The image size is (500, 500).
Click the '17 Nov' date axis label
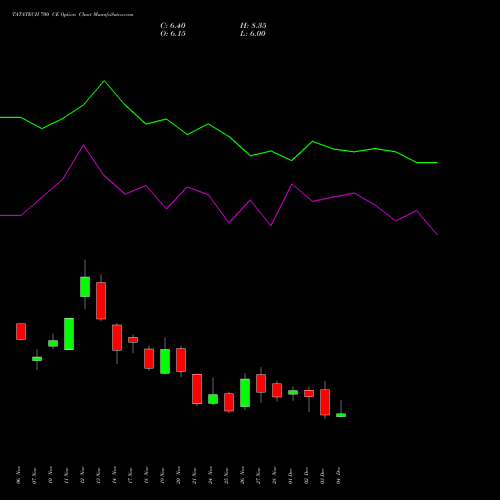[x=130, y=475]
